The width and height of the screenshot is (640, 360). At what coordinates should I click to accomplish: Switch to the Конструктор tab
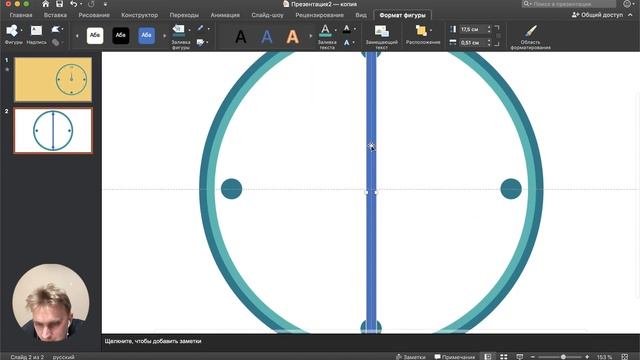140,15
